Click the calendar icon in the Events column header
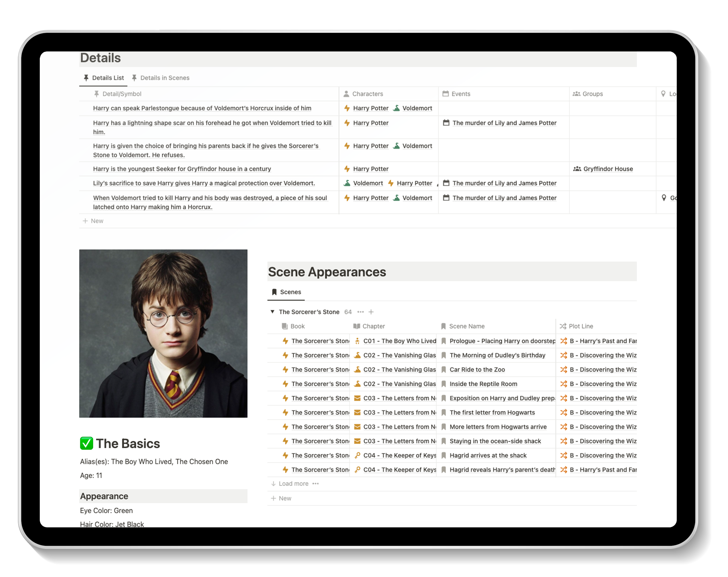Screen dimensions: 728x577 pos(446,93)
